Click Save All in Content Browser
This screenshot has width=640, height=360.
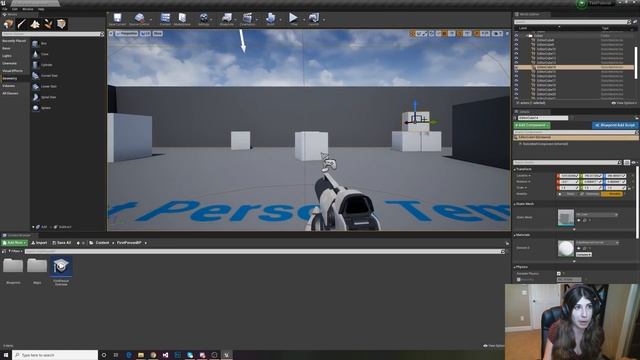coord(62,243)
